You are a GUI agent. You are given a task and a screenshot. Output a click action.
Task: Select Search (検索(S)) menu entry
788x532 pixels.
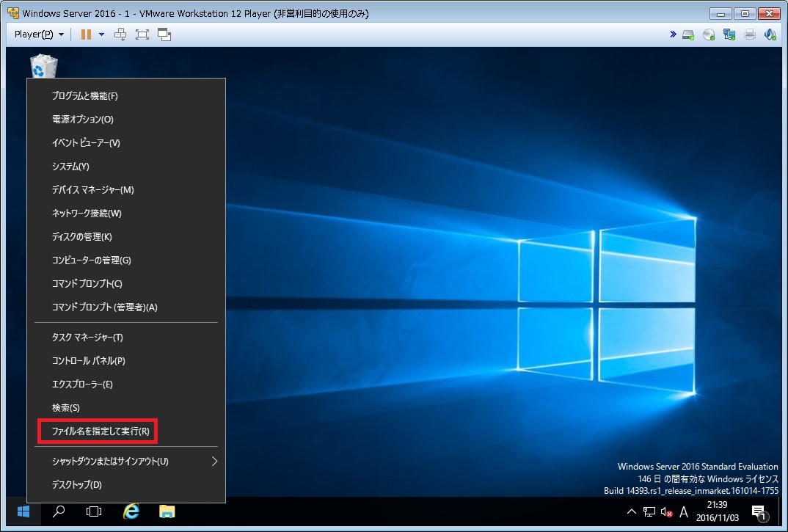(x=125, y=408)
